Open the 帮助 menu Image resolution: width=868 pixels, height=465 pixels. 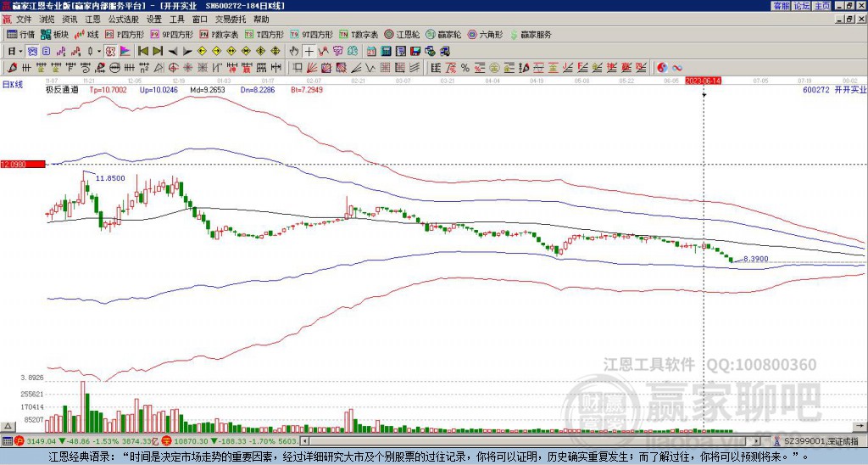pyautogui.click(x=261, y=20)
